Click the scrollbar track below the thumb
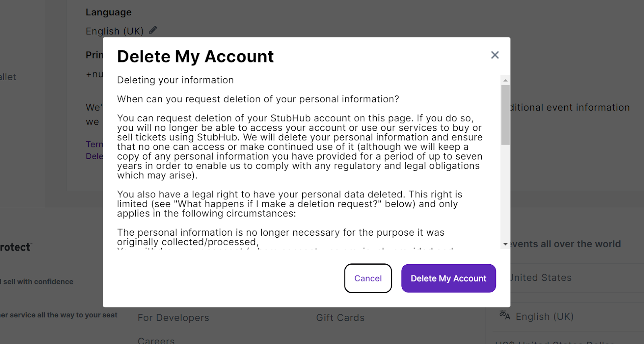644x344 pixels. pyautogui.click(x=506, y=192)
